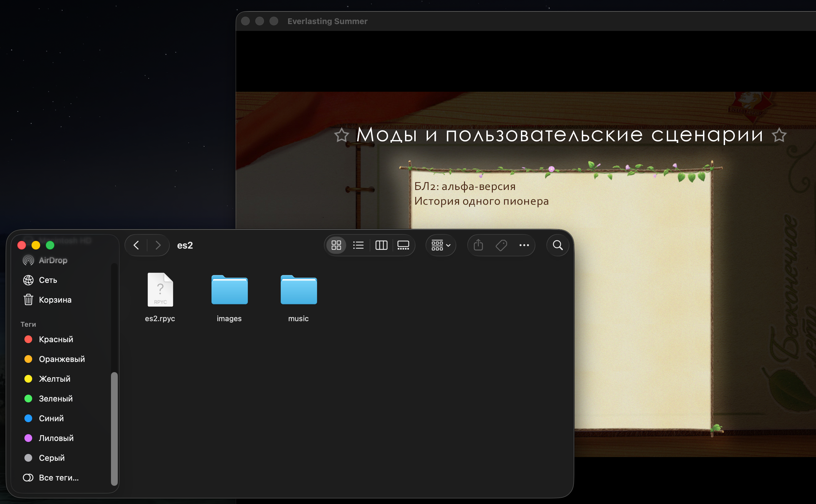The width and height of the screenshot is (816, 504).
Task: Switch Finder to column view
Action: tap(381, 245)
